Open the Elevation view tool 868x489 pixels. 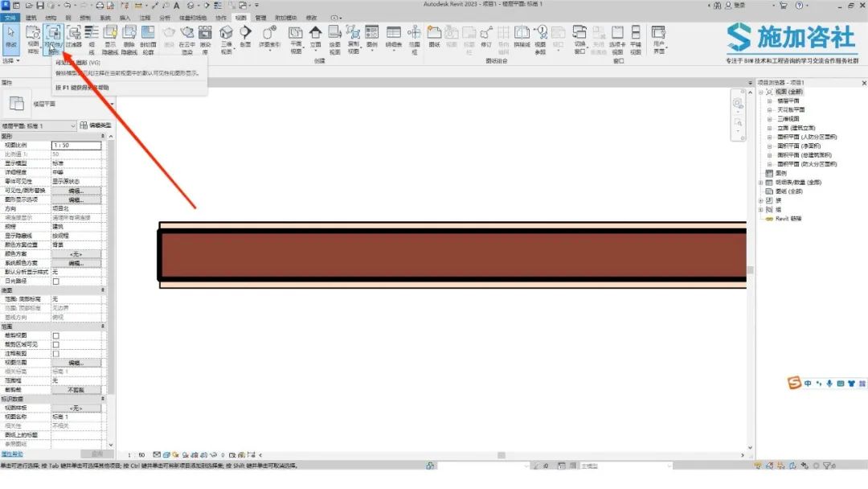tap(315, 37)
